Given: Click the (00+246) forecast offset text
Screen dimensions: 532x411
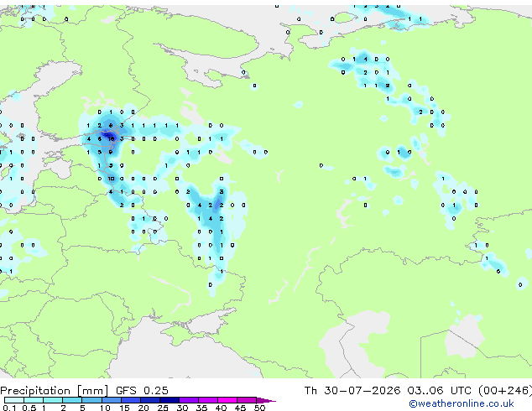Looking at the screenshot, I should [x=505, y=391].
